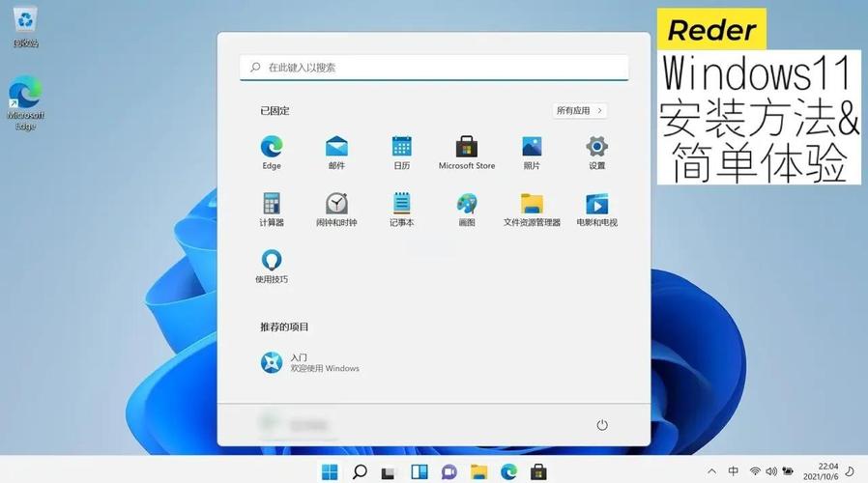Open the 日历 calendar app
This screenshot has height=483, width=868.
point(401,153)
